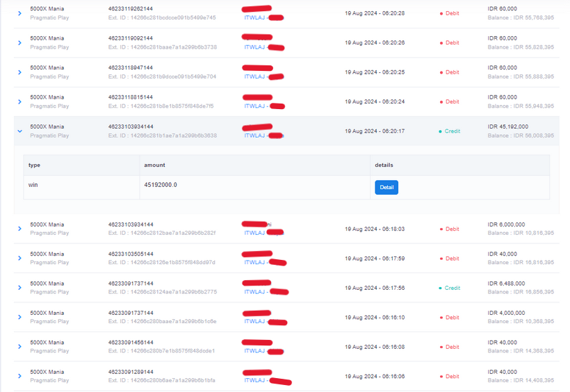Expand the transaction row timestamped 06:16:06
The width and height of the screenshot is (570, 392).
[19, 377]
